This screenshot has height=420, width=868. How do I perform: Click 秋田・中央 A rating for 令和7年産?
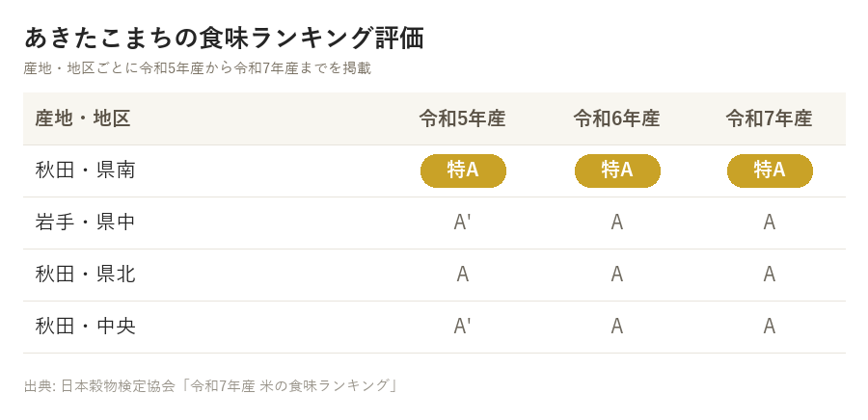[x=769, y=326]
